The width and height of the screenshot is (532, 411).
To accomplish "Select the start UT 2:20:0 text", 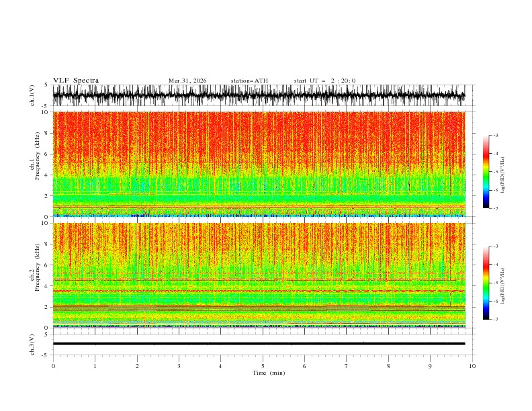I will coord(324,81).
